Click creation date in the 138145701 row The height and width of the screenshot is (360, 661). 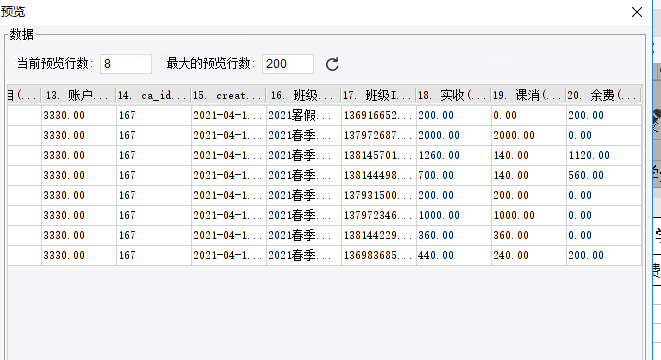click(229, 156)
